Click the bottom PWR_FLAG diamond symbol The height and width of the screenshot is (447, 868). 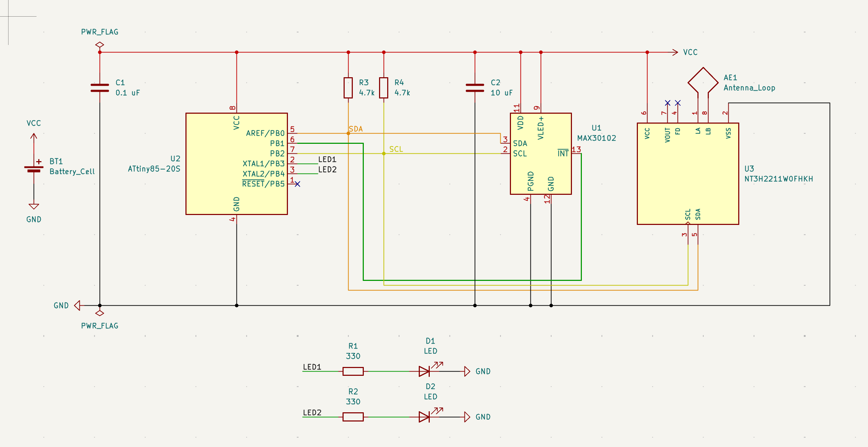click(100, 313)
